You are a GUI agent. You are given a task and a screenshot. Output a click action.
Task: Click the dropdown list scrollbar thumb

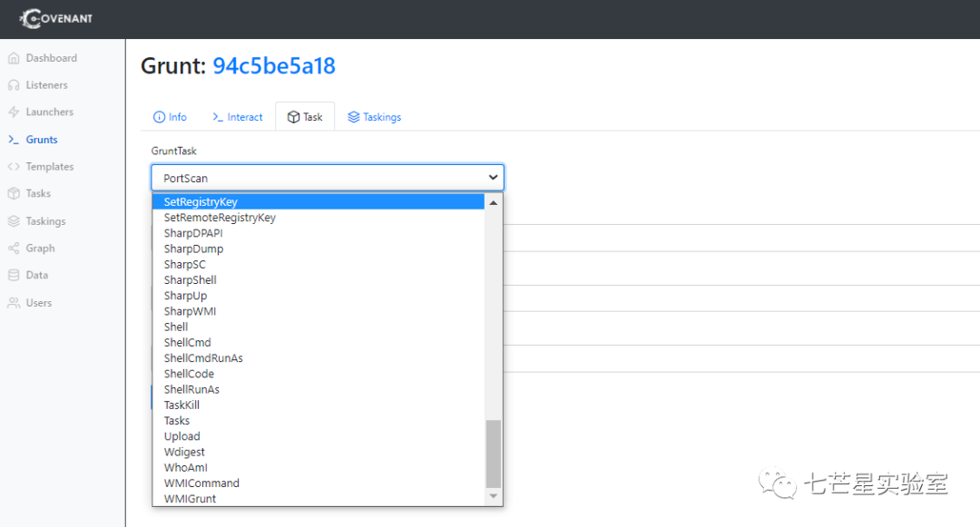click(x=493, y=454)
